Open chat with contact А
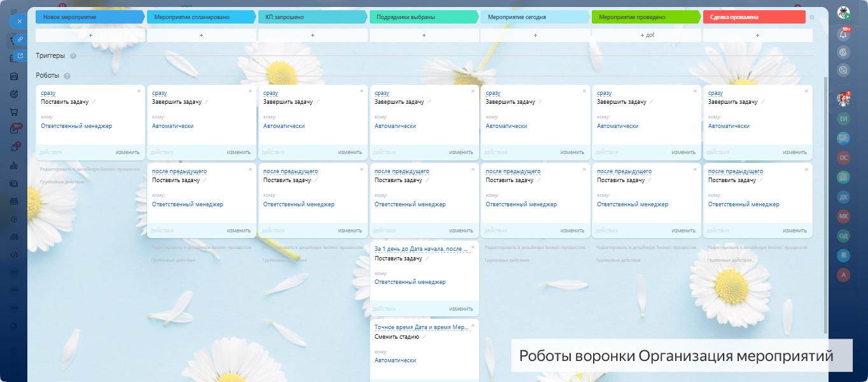 [844, 275]
